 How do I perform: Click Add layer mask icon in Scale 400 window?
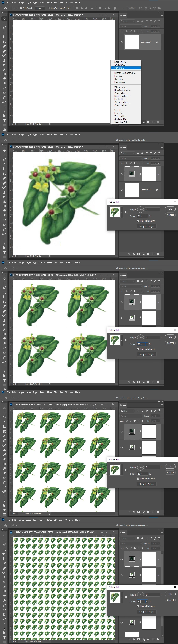139,254
